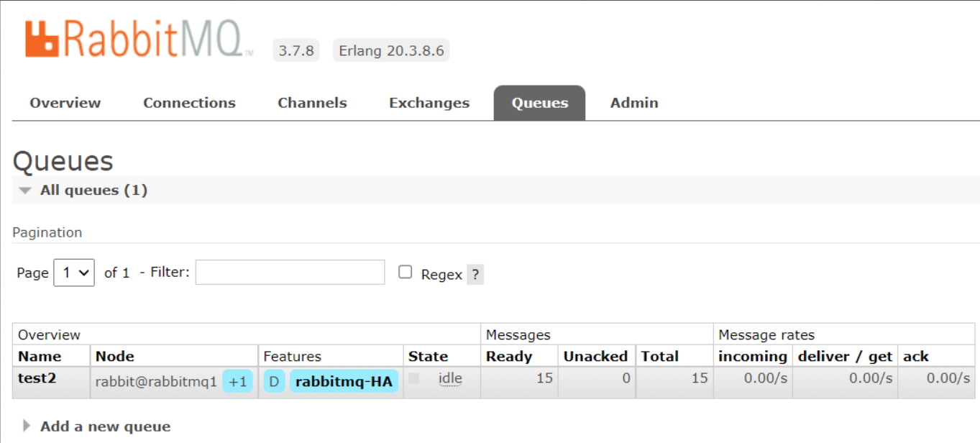Click the 3.7.8 version badge
The height and width of the screenshot is (443, 980).
(296, 50)
